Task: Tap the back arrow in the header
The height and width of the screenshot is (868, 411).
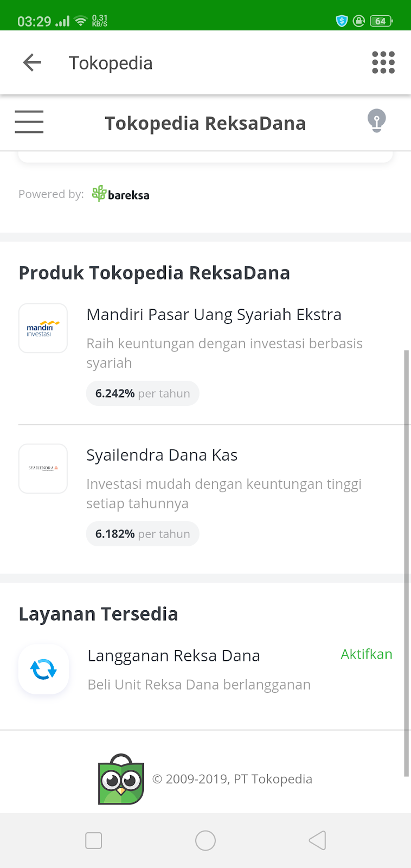Action: [32, 63]
